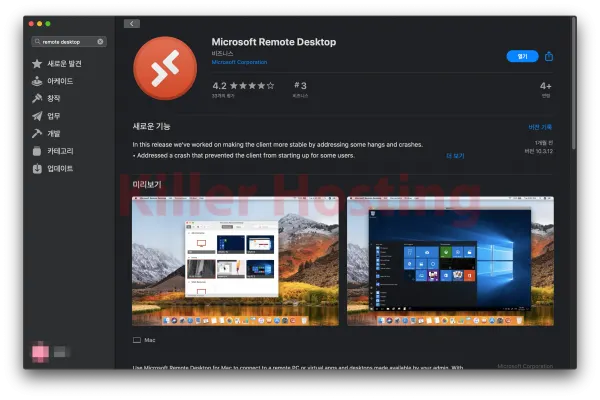The width and height of the screenshot is (600, 400).
Task: Select 업데이트 in sidebar
Action: (x=60, y=168)
